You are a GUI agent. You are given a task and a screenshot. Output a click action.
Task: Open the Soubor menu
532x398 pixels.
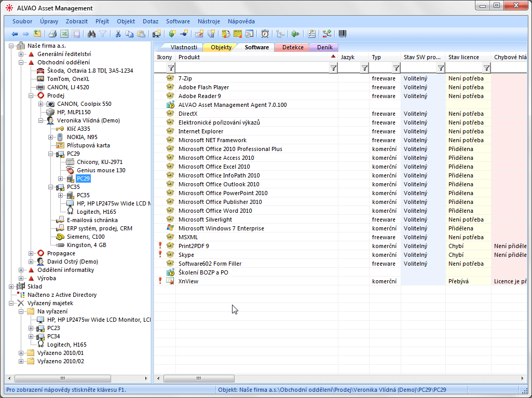pos(22,21)
